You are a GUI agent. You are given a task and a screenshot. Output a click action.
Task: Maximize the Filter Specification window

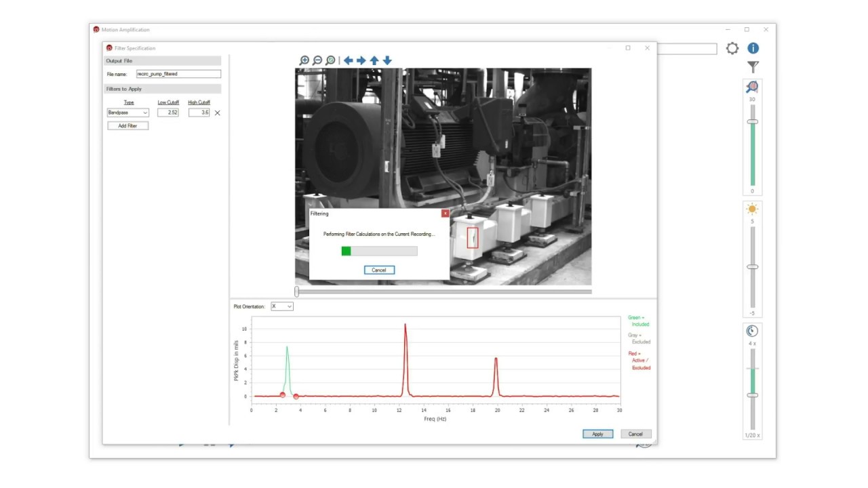(628, 48)
